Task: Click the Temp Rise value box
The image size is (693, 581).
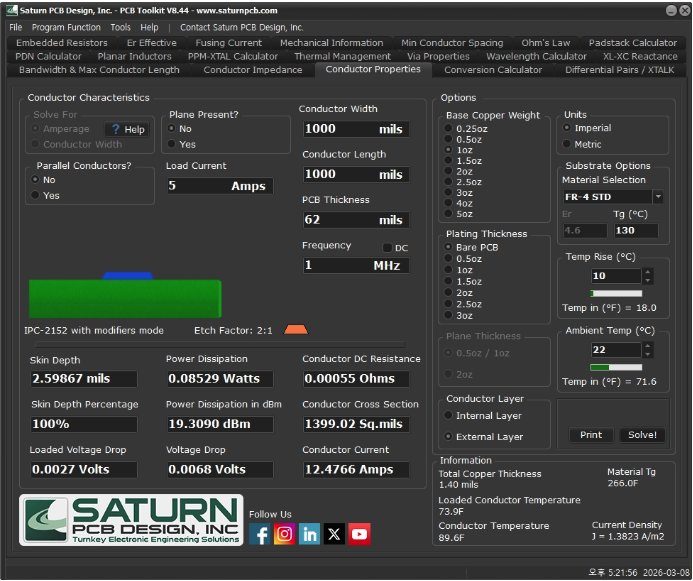Action: pos(616,276)
